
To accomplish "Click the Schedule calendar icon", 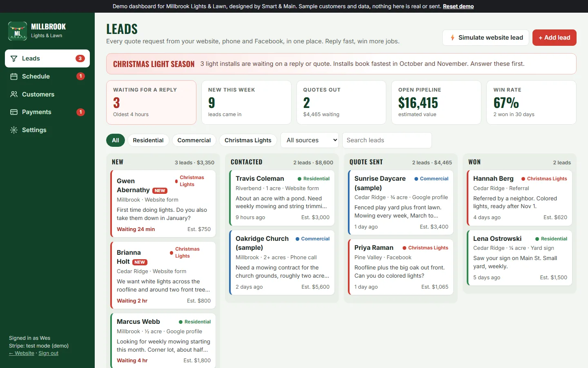I will tap(14, 76).
